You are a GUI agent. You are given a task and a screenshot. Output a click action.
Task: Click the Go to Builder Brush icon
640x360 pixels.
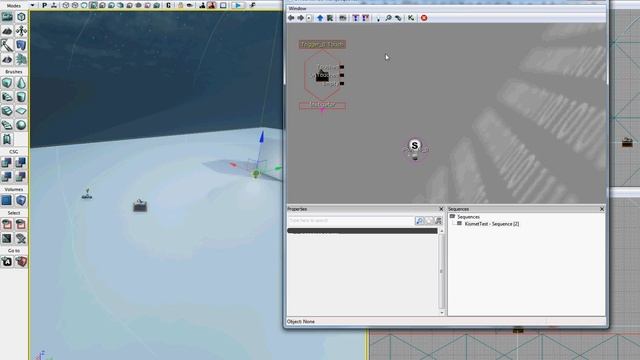pos(21,262)
